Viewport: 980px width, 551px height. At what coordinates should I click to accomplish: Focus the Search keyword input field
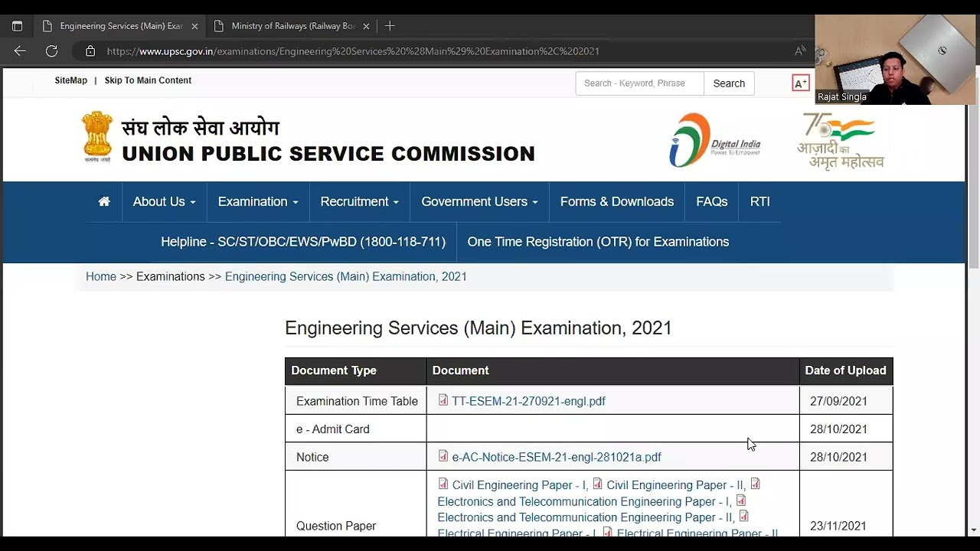[640, 83]
